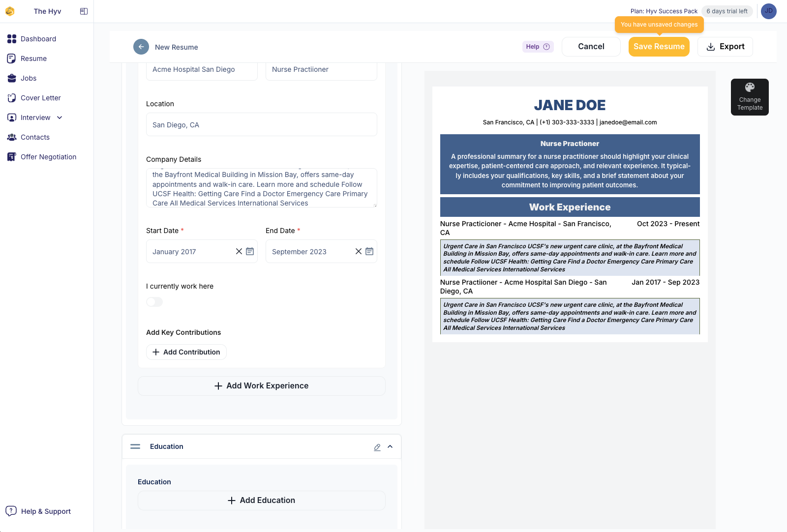Open Contacts via its sidebar icon
The image size is (787, 532).
(x=12, y=137)
